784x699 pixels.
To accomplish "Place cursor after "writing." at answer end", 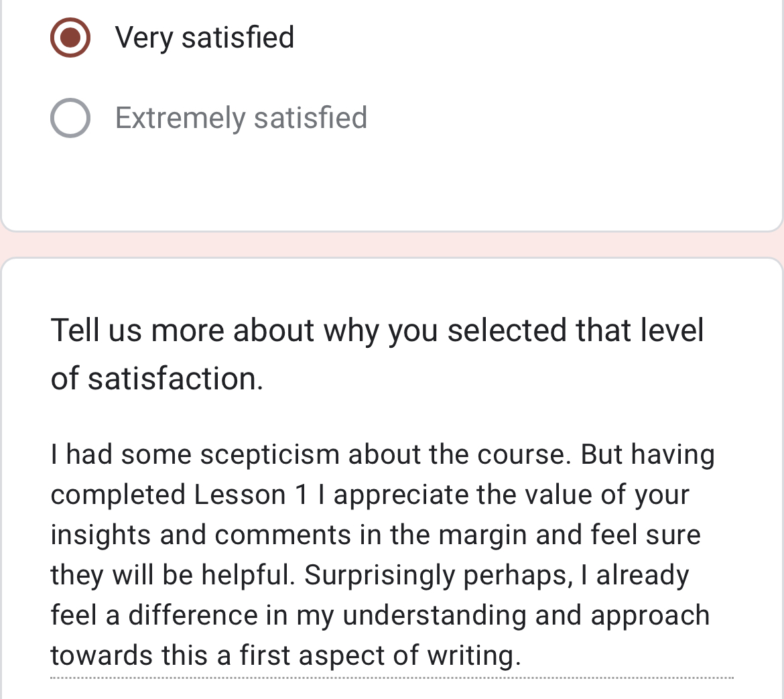I will tap(523, 656).
